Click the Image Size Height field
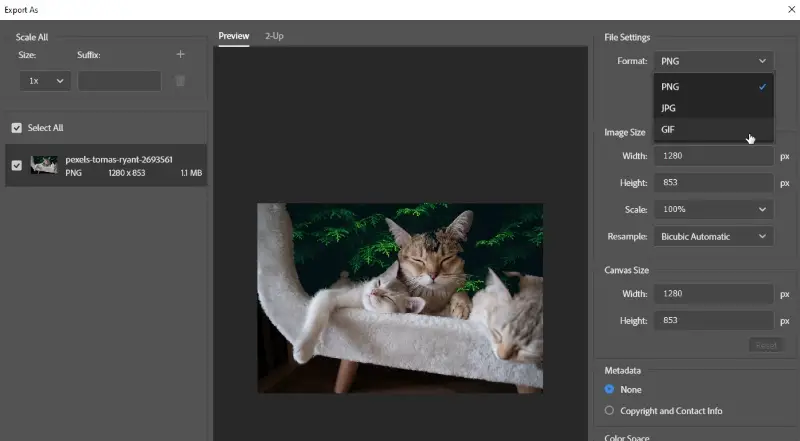 (713, 183)
